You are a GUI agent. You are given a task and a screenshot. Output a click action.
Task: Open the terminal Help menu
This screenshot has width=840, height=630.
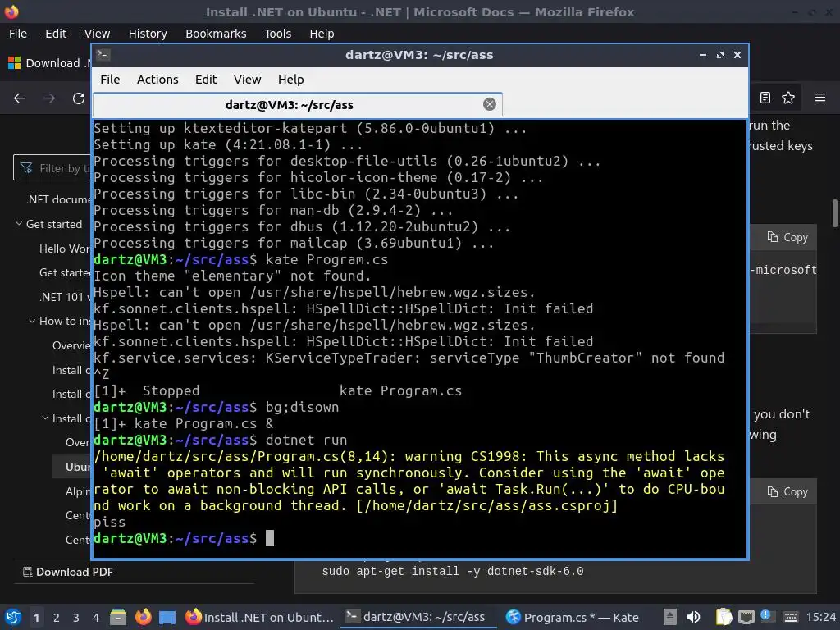tap(291, 80)
